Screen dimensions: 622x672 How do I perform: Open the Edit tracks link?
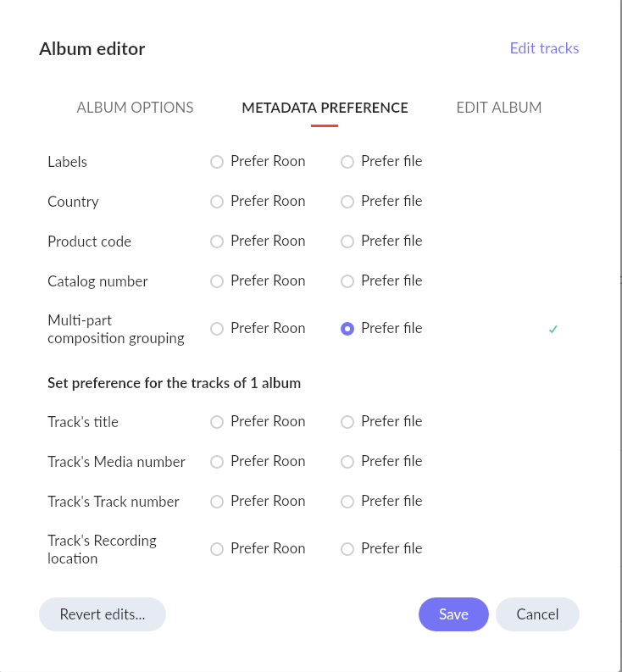(x=544, y=48)
